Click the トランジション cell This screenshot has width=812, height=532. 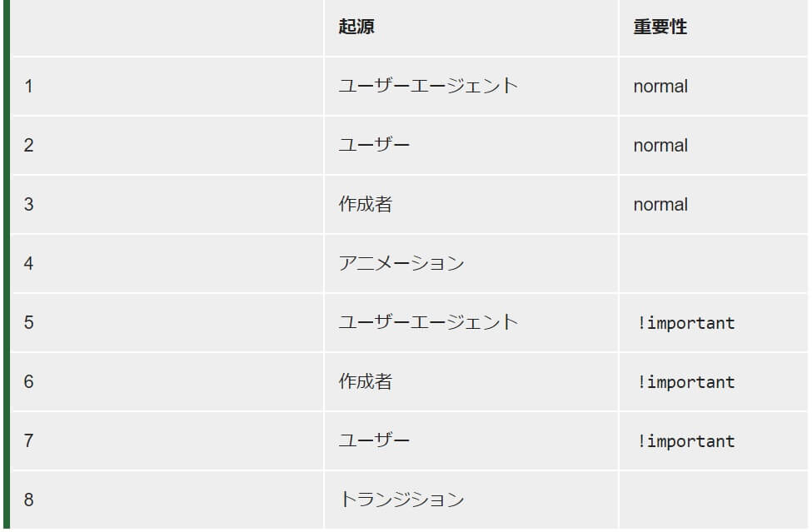point(401,500)
